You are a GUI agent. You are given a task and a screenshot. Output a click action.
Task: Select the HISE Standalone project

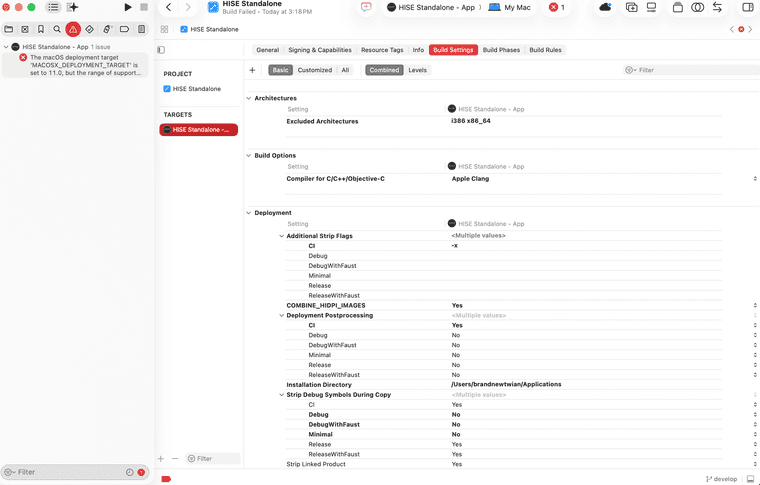pyautogui.click(x=192, y=89)
